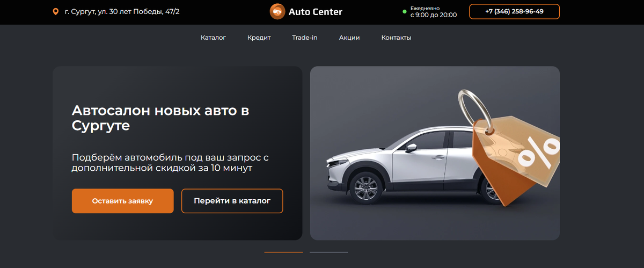Click the Оставить заявку button
Screen dimensions: 644x268
(x=122, y=201)
